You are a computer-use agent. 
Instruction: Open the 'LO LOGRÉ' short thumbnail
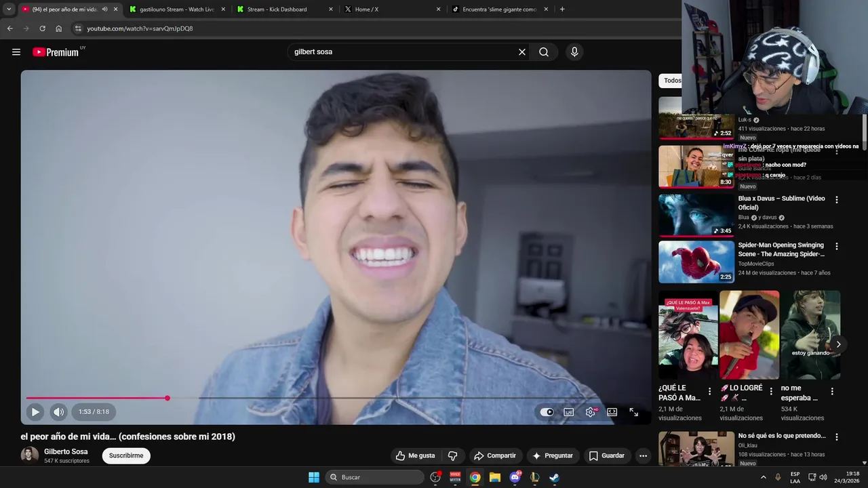(749, 335)
